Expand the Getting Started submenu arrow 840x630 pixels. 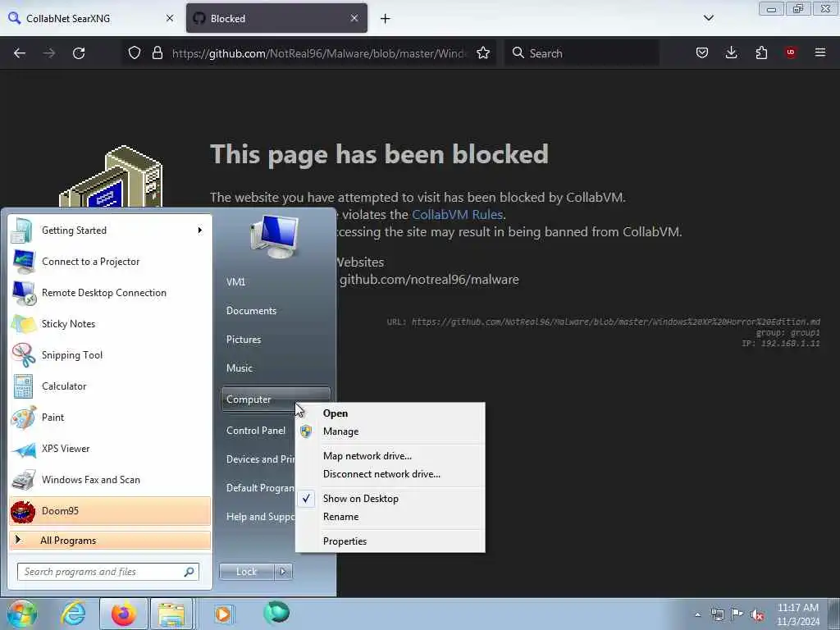pyautogui.click(x=200, y=231)
